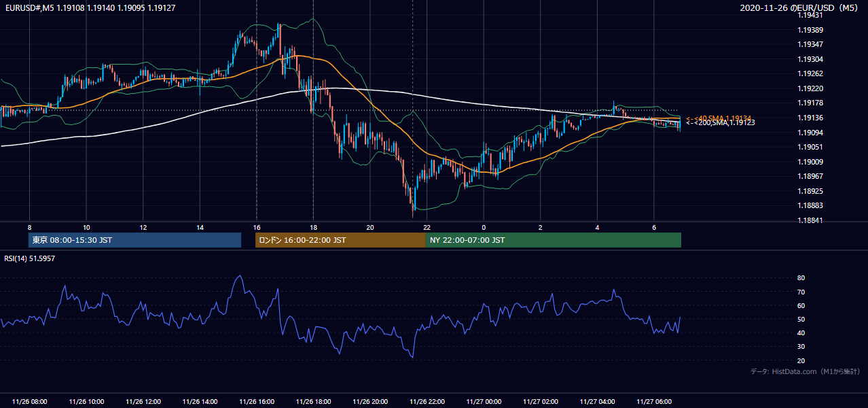Click hour label 12 under the price chart

point(143,227)
